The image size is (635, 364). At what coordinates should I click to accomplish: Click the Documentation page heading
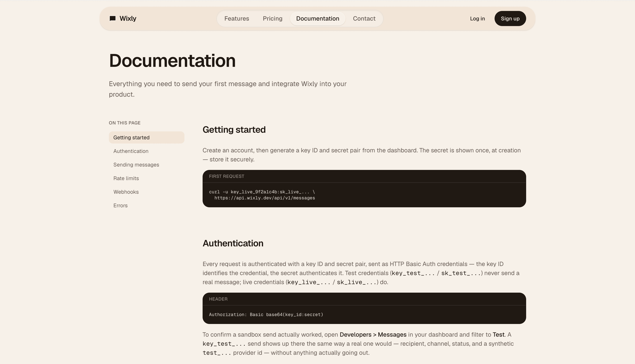coord(172,61)
